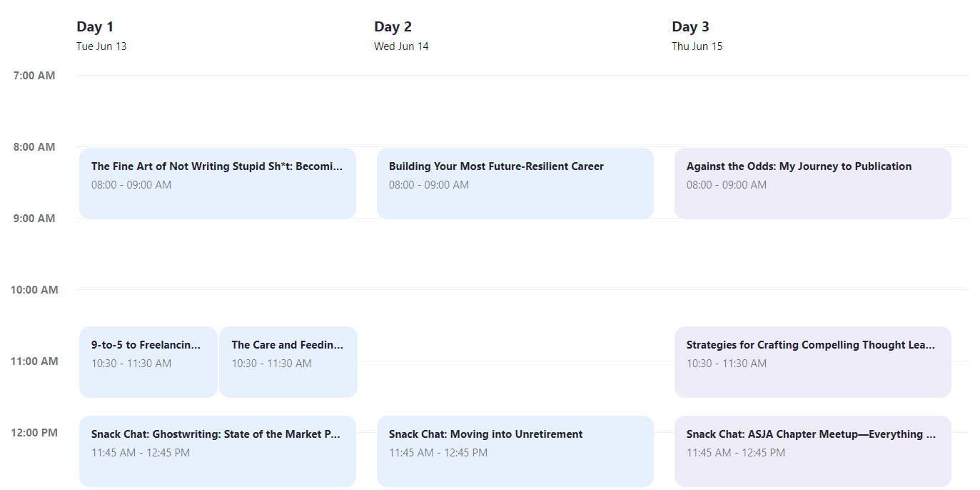Open 'The Fine Art of Not Writing Stupid Sh*t' session
The height and width of the screenshot is (490, 980).
point(218,183)
